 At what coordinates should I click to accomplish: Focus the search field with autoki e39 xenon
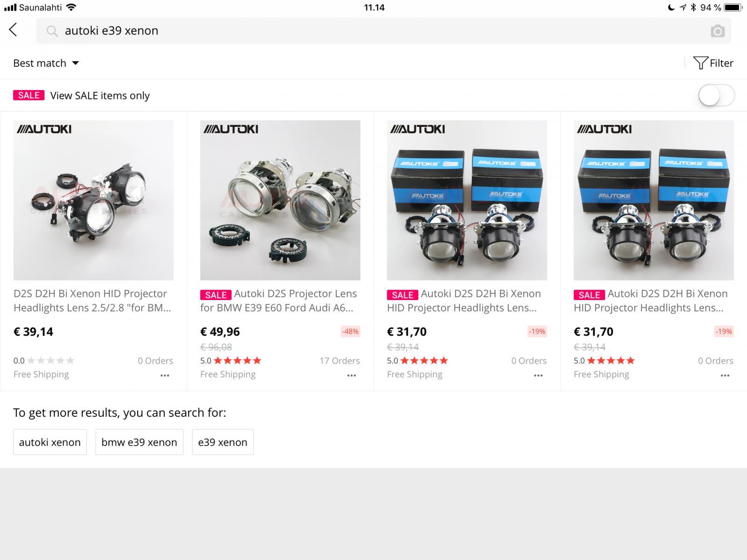pyautogui.click(x=384, y=31)
